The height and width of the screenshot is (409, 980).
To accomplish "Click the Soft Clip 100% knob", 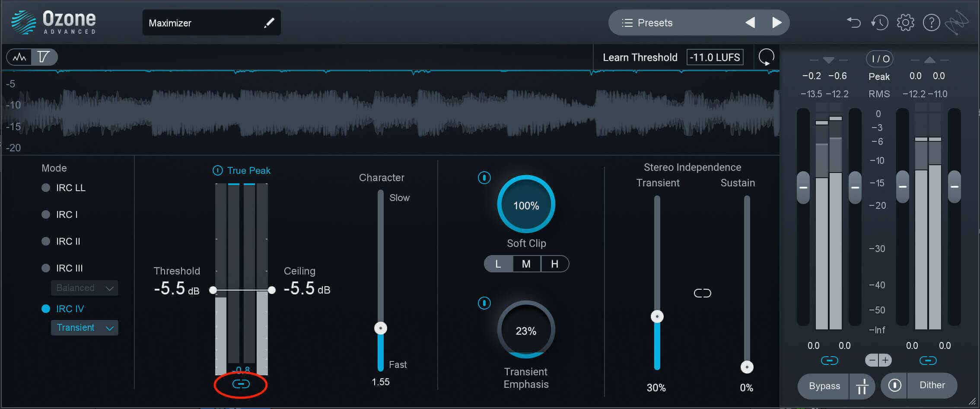I will pos(526,204).
